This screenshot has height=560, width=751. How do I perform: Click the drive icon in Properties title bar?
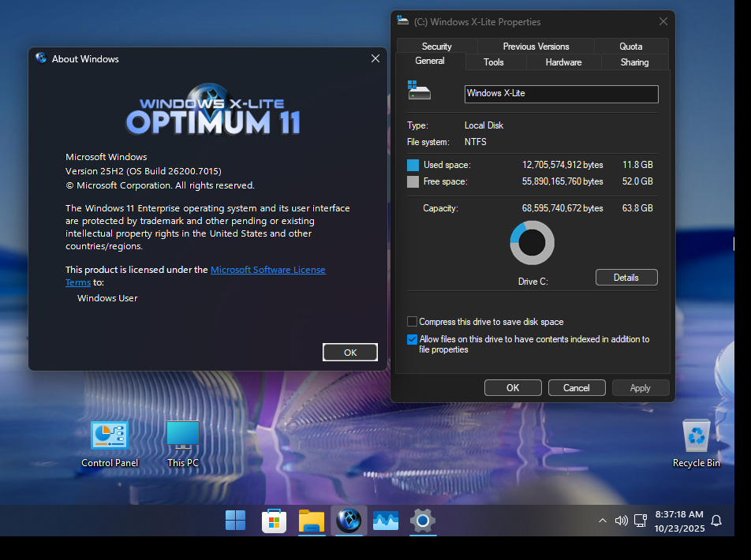click(x=403, y=21)
